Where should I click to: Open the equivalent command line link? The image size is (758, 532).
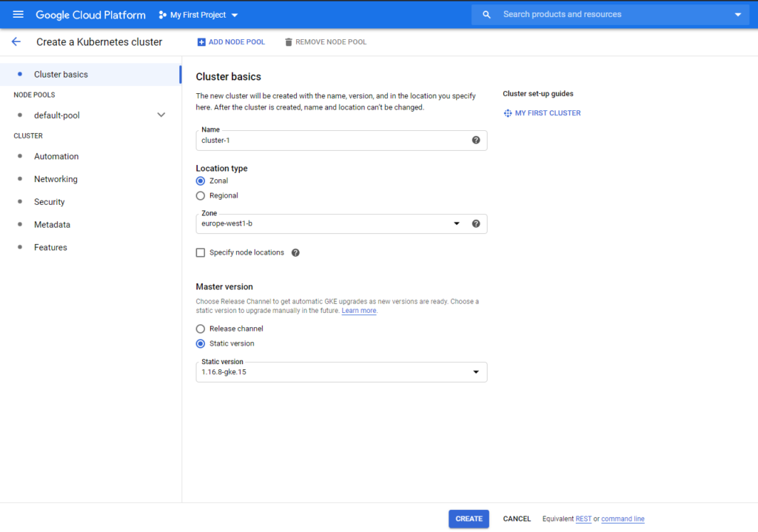coord(623,519)
